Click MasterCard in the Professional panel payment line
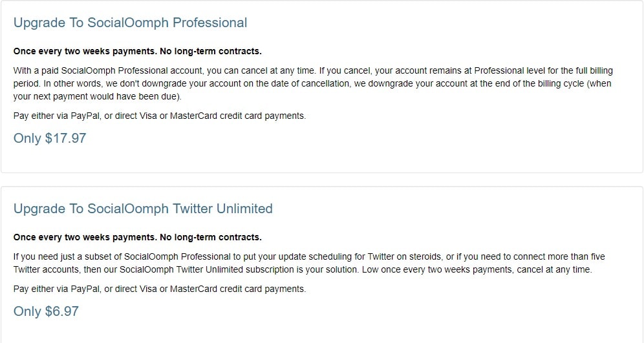This screenshot has height=343, width=644. (x=193, y=116)
